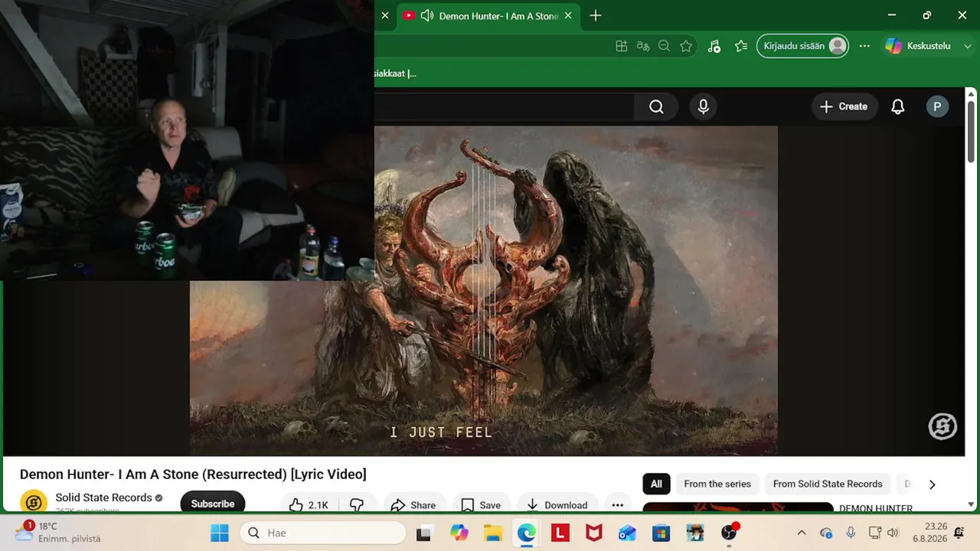
Task: Launch Copilot from the taskbar
Action: pos(459,533)
